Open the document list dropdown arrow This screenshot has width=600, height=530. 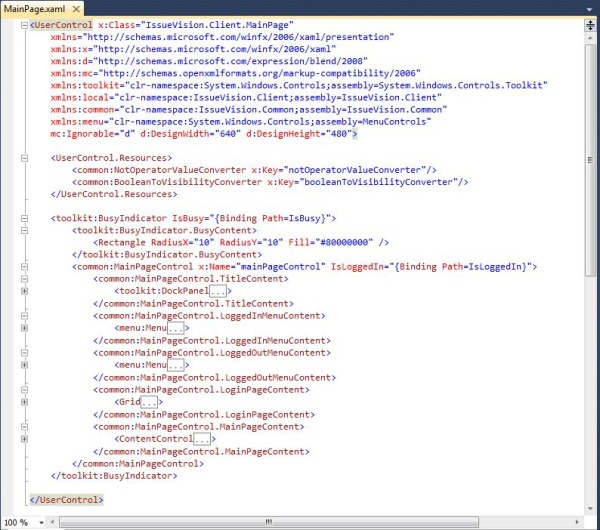point(590,9)
